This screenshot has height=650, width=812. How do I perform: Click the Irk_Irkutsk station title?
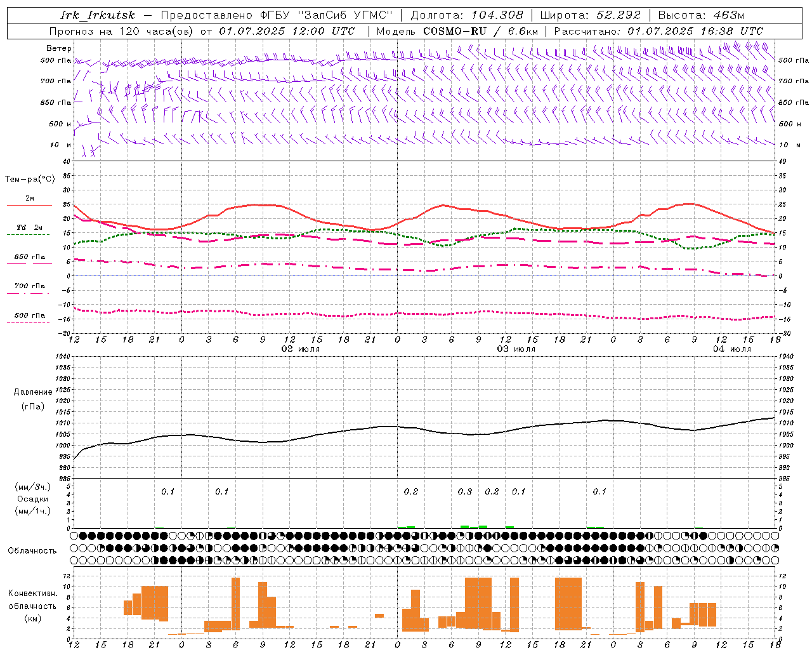(97, 15)
